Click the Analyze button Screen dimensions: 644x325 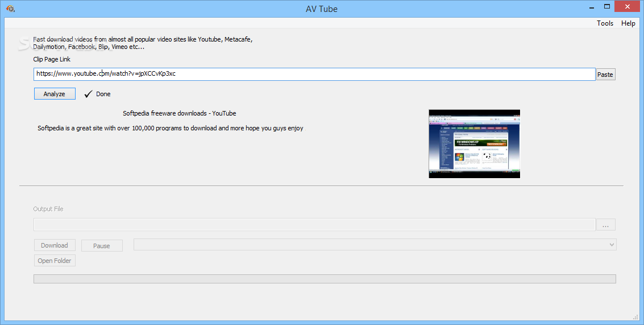(55, 94)
